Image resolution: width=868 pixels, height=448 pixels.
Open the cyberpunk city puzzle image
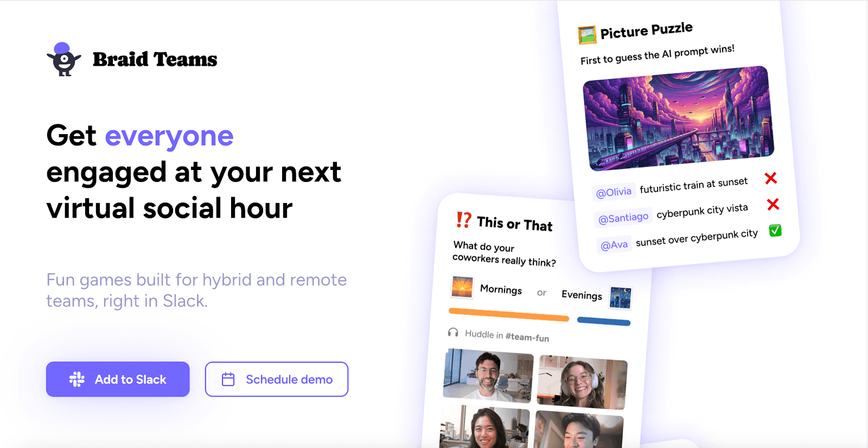(679, 118)
